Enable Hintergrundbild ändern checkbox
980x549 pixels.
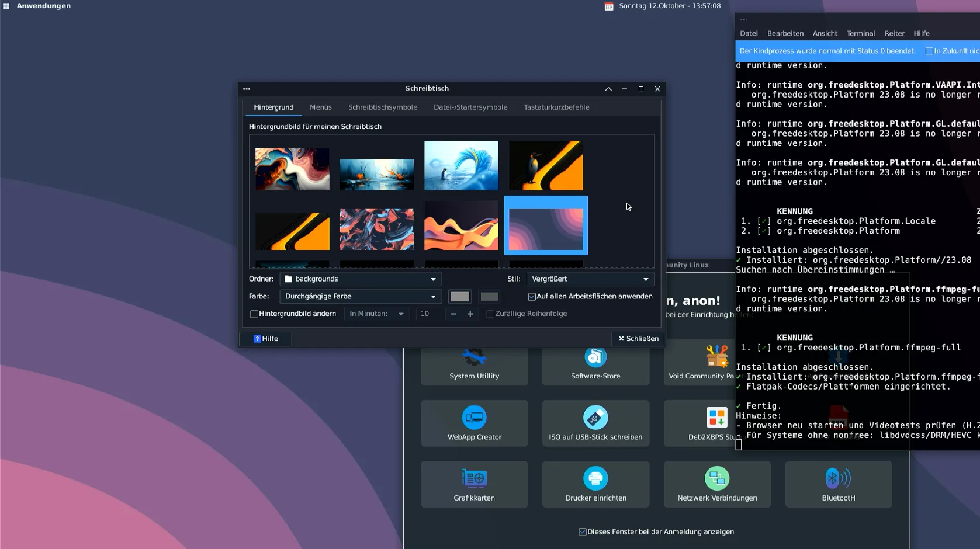point(254,314)
